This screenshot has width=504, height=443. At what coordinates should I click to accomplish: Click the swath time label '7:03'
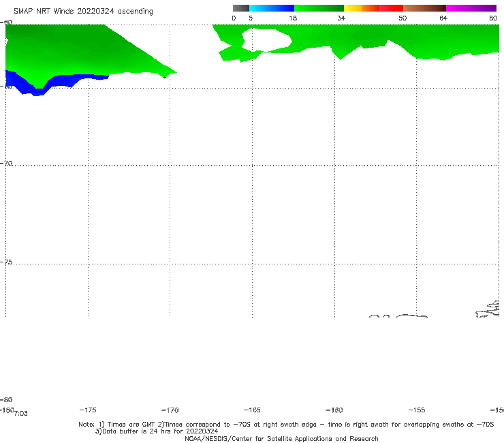pyautogui.click(x=21, y=414)
